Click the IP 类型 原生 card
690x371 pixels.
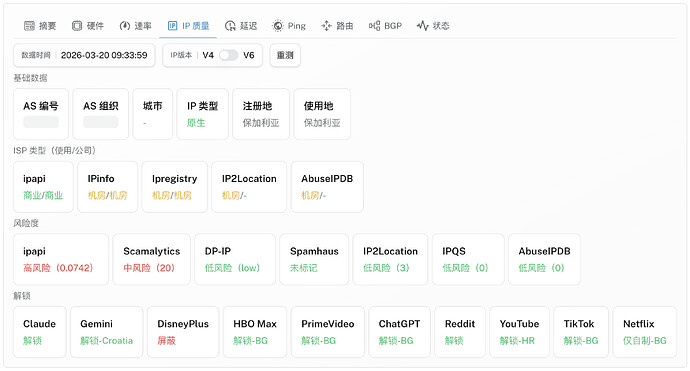[202, 114]
